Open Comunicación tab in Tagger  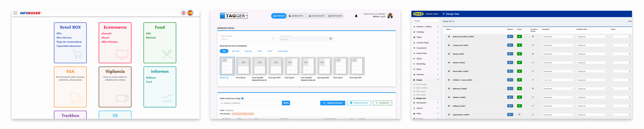point(317,16)
